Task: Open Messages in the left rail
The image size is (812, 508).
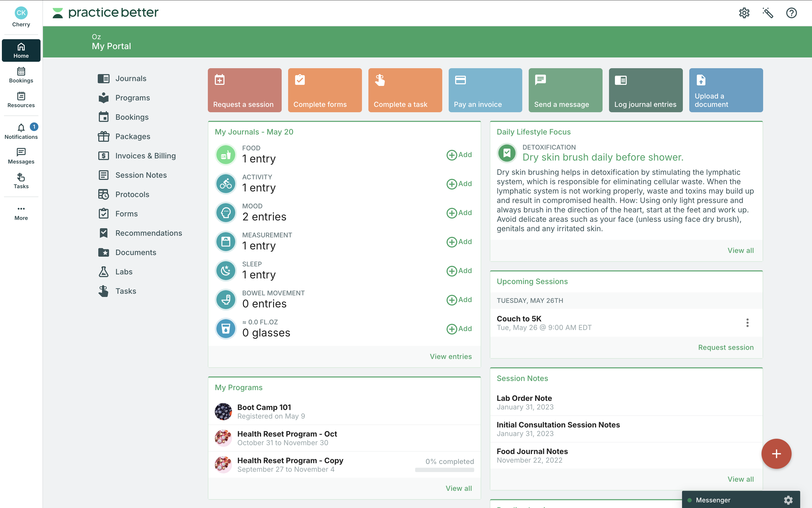Action: (x=21, y=157)
